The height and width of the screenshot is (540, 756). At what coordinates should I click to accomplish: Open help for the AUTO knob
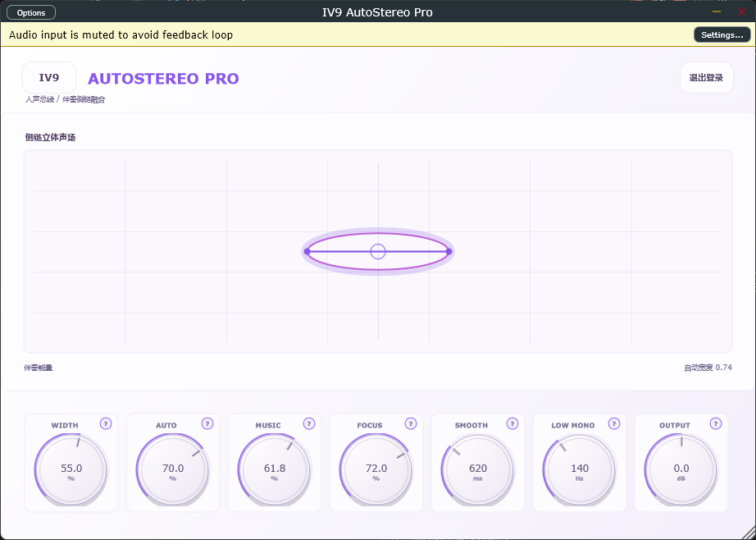(x=207, y=423)
